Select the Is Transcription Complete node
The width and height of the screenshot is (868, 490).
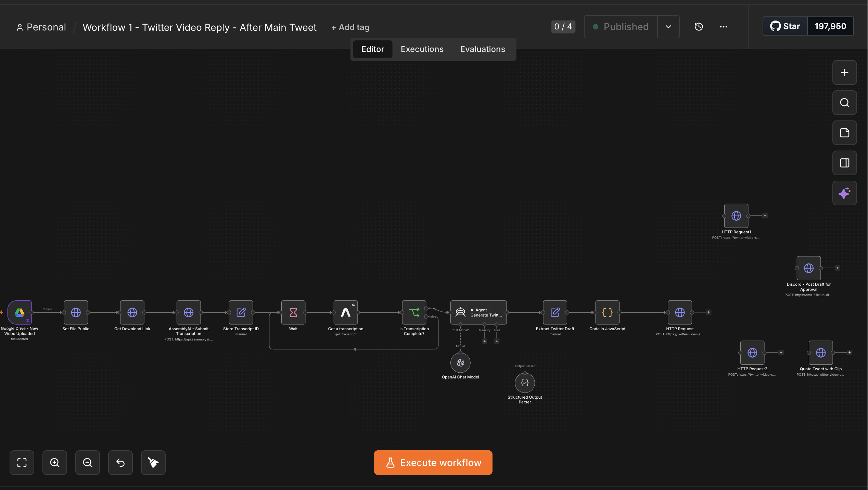(x=414, y=312)
